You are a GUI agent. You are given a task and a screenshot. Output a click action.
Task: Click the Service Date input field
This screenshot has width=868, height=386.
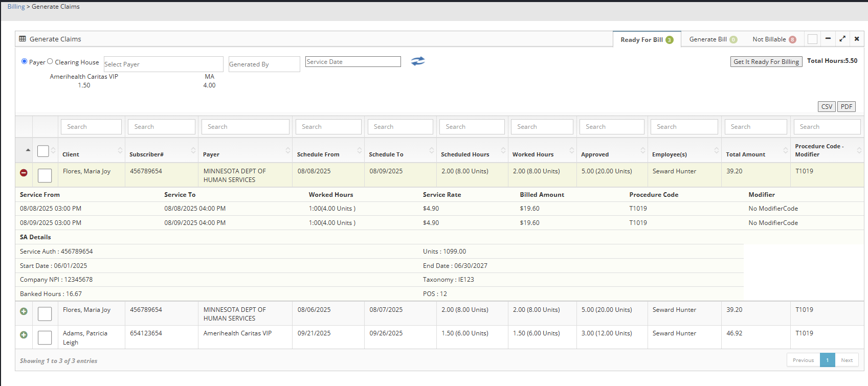click(x=353, y=61)
